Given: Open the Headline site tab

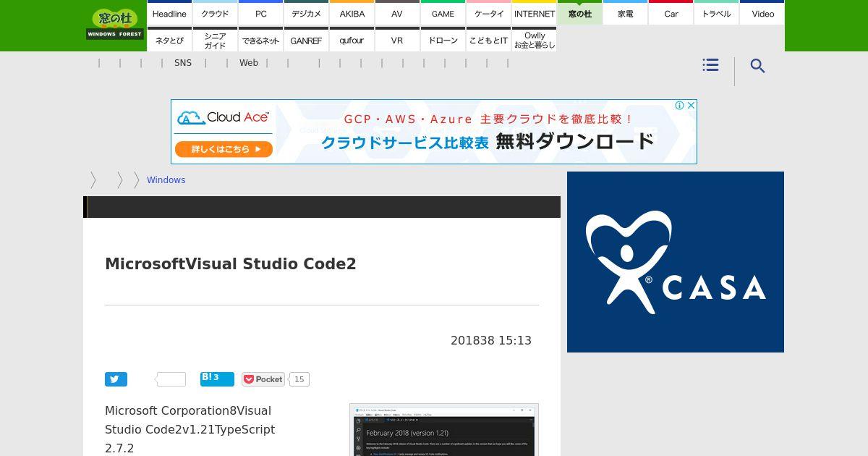Looking at the screenshot, I should [x=169, y=13].
